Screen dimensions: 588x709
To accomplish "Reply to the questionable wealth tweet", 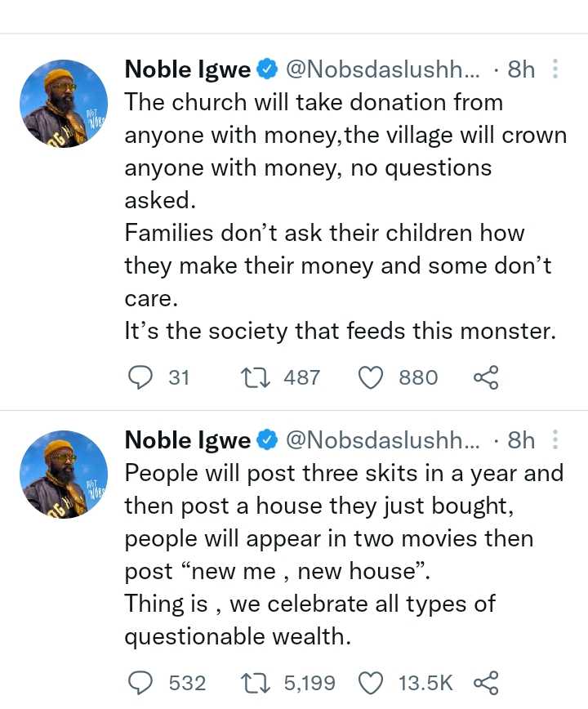I will pos(142,682).
